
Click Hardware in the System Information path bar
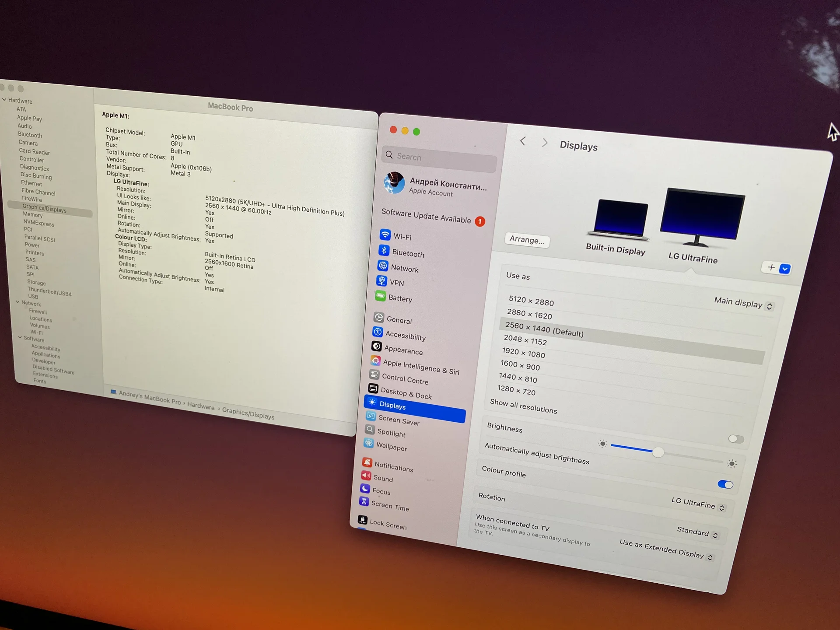(x=201, y=406)
